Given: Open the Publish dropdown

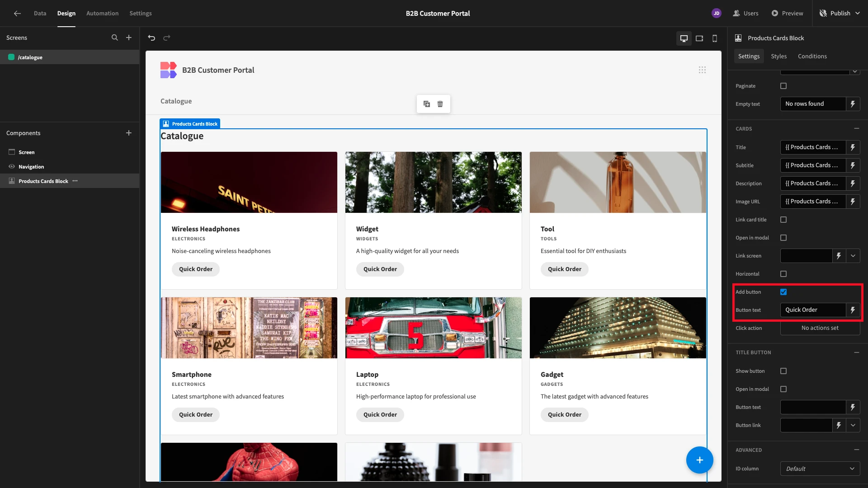Looking at the screenshot, I should tap(840, 14).
